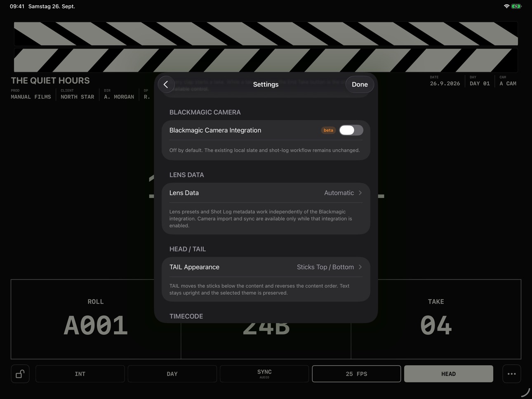
Task: Toggle the INT button
Action: point(80,374)
